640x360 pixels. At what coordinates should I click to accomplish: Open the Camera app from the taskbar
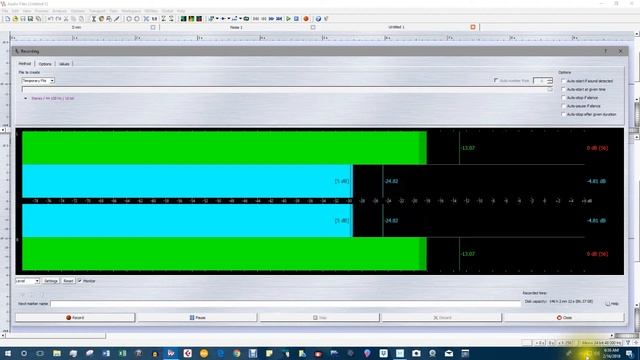pos(416,353)
